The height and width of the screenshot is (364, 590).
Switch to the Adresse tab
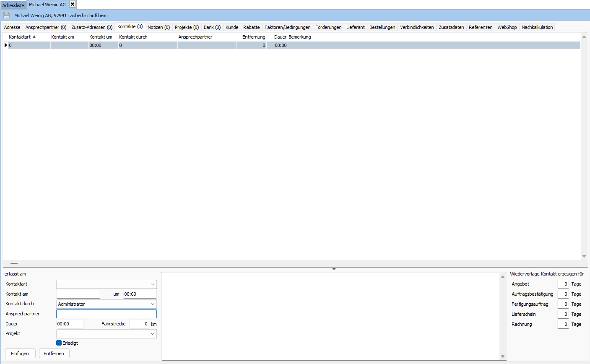coord(12,27)
